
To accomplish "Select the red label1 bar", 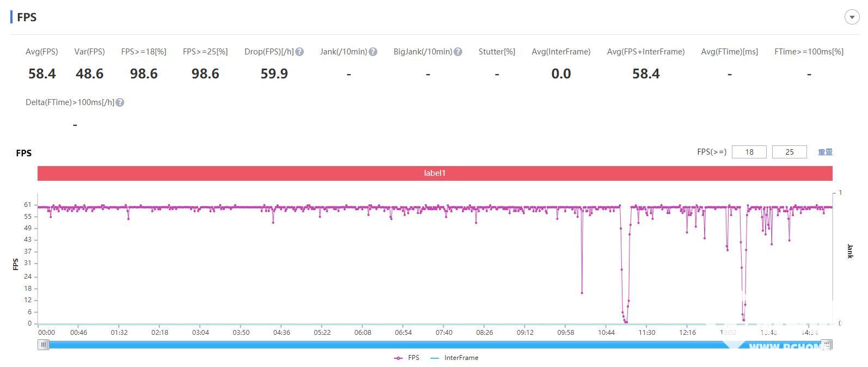I will pyautogui.click(x=435, y=173).
